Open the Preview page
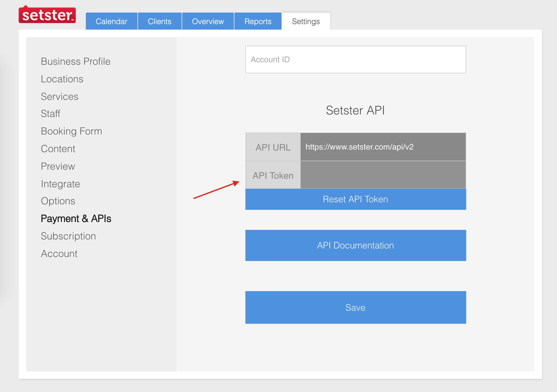 [x=58, y=166]
